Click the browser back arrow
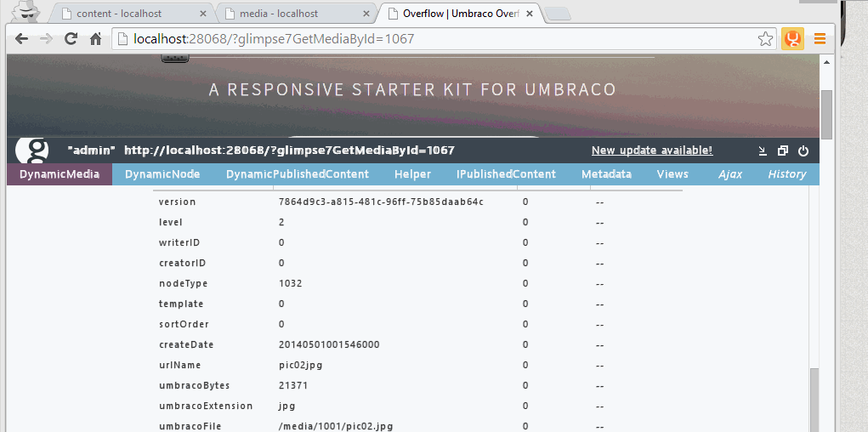This screenshot has width=868, height=432. [x=21, y=39]
